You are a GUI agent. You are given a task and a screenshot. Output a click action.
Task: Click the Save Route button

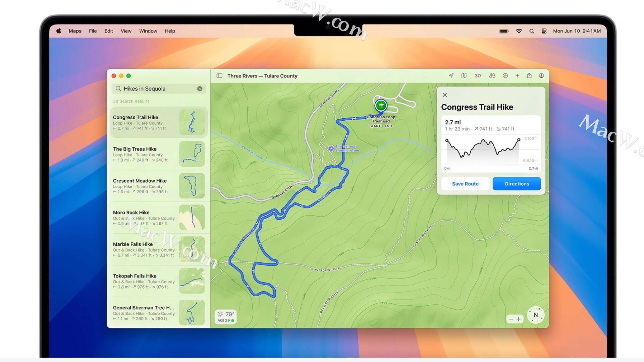pos(465,184)
